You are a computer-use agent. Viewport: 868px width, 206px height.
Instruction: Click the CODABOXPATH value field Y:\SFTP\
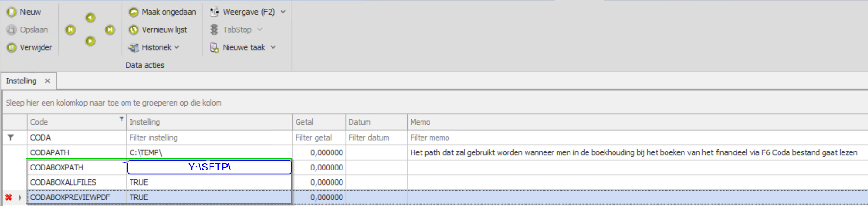point(210,167)
